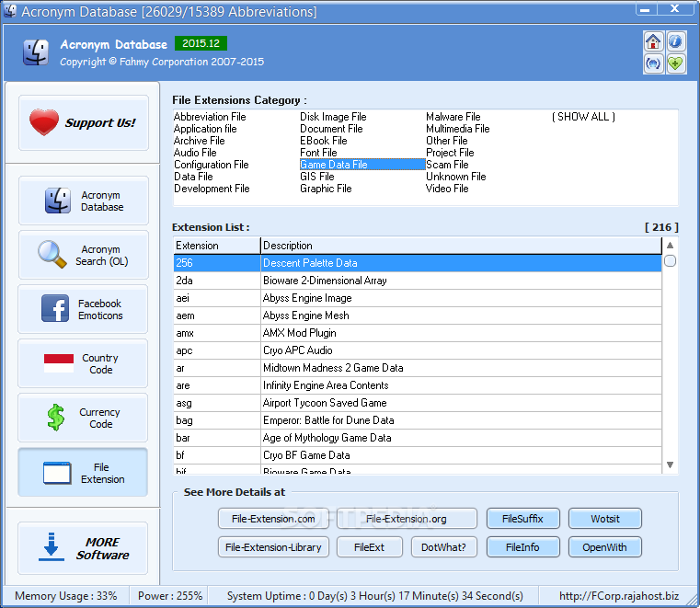Viewport: 700px width, 608px height.
Task: Click extension list scroll up arrow
Action: tap(670, 245)
